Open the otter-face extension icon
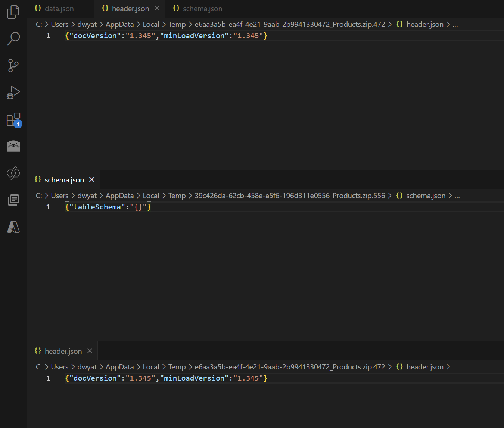Screen dimensions: 504x428 point(13,146)
